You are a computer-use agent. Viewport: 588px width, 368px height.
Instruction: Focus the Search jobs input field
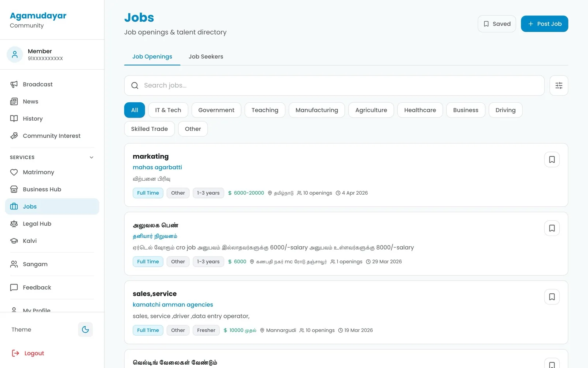click(334, 85)
